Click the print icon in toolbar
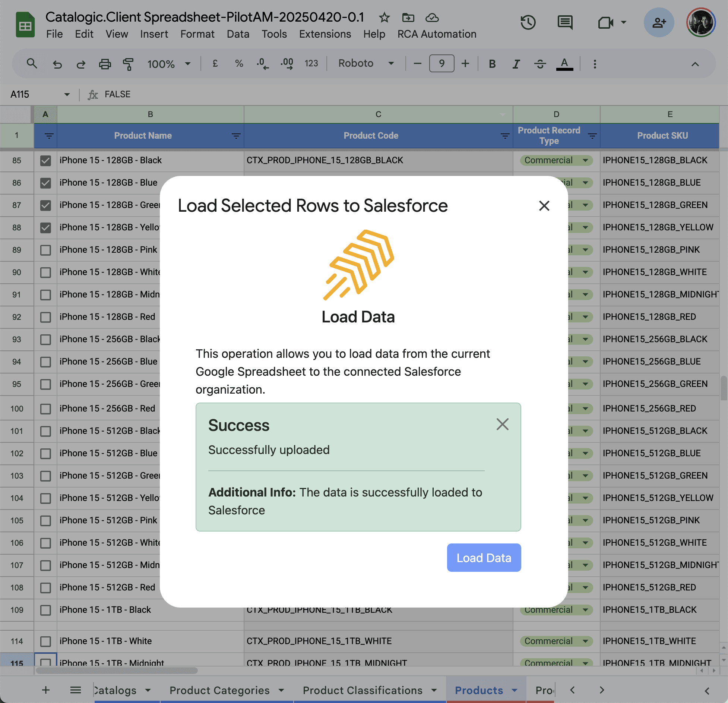This screenshot has width=728, height=703. pos(105,64)
